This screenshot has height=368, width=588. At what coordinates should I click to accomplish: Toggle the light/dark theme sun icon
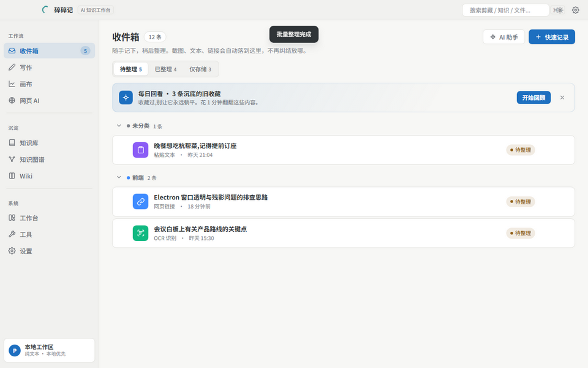559,10
